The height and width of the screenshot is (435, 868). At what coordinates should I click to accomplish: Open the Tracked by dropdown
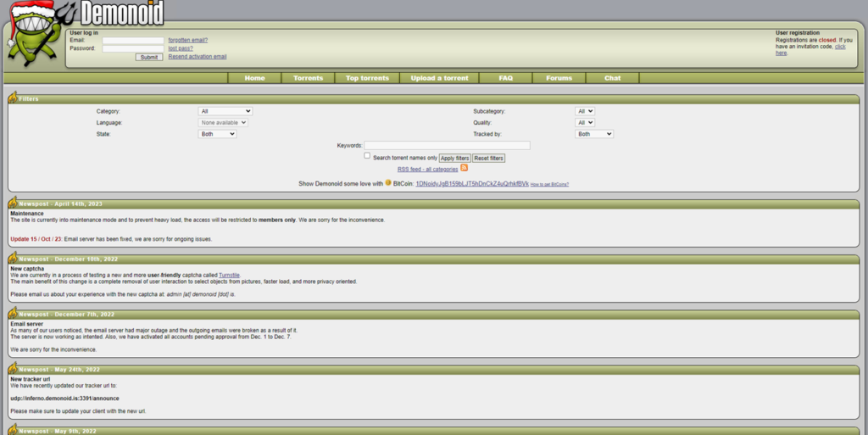point(594,134)
